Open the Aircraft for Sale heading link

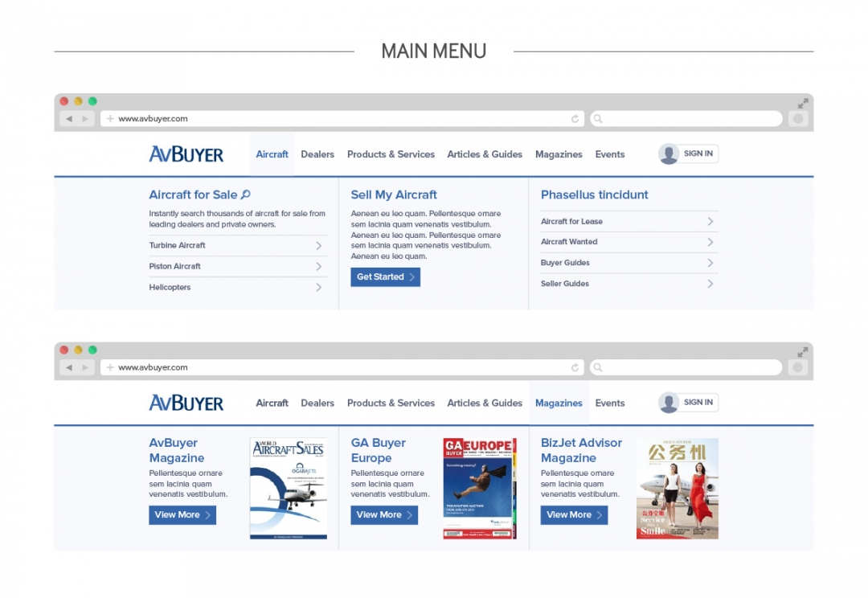(x=193, y=195)
